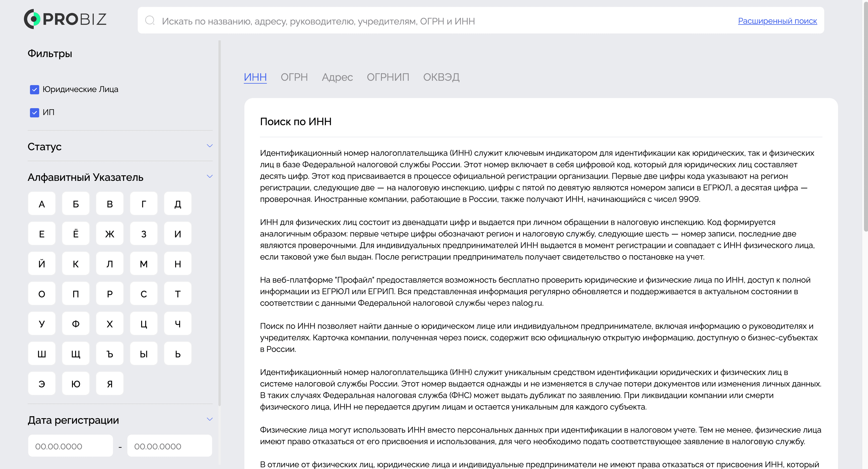This screenshot has width=868, height=469.
Task: Toggle the ИП checkbox
Action: 34,112
